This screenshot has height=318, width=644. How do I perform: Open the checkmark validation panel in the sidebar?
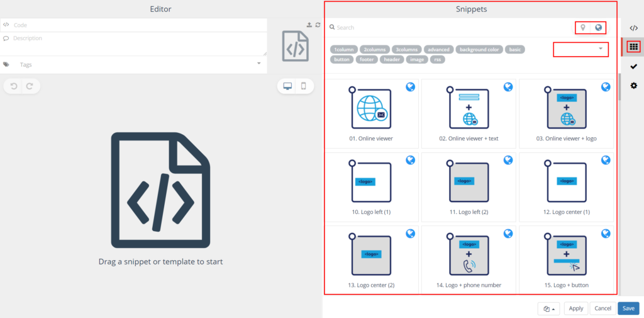click(633, 66)
